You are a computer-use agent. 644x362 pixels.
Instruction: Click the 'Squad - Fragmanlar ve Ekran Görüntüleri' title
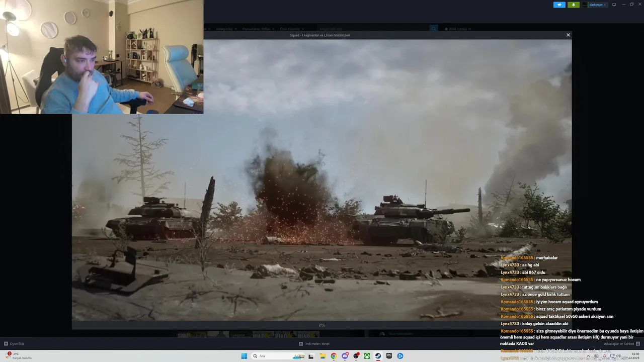(x=319, y=35)
